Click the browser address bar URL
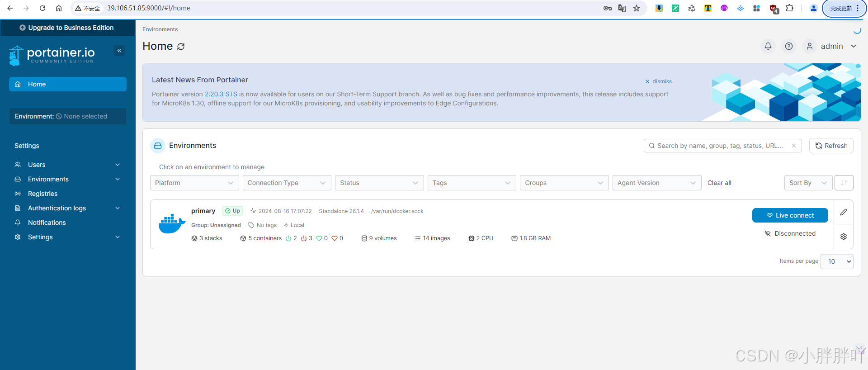The height and width of the screenshot is (370, 868). [x=149, y=8]
